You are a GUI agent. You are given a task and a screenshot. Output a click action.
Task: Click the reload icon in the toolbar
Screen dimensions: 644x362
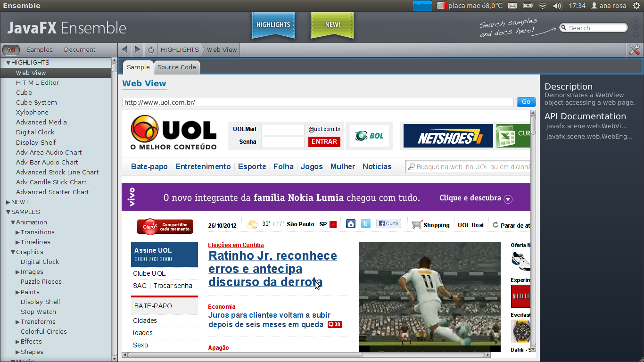pyautogui.click(x=151, y=49)
